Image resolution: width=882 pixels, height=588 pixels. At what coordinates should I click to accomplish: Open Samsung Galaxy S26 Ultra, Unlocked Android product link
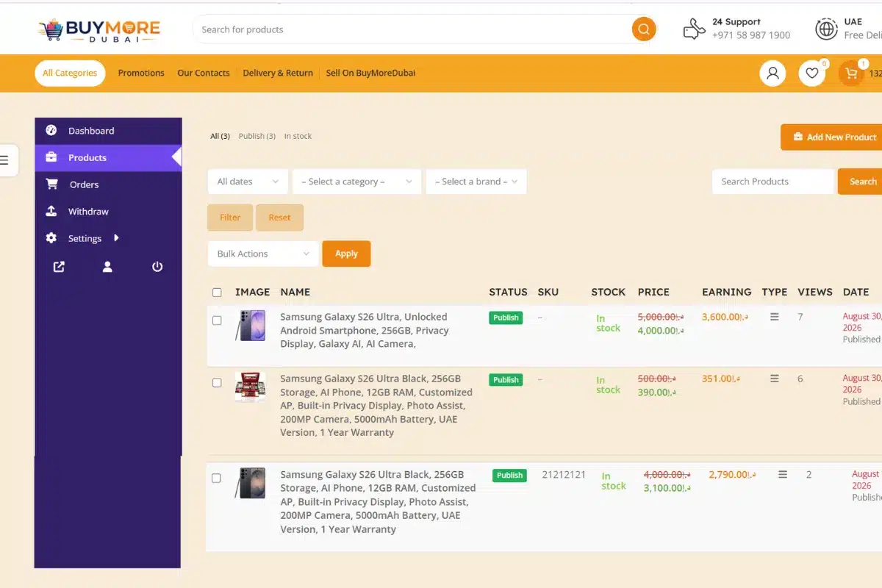coord(365,330)
